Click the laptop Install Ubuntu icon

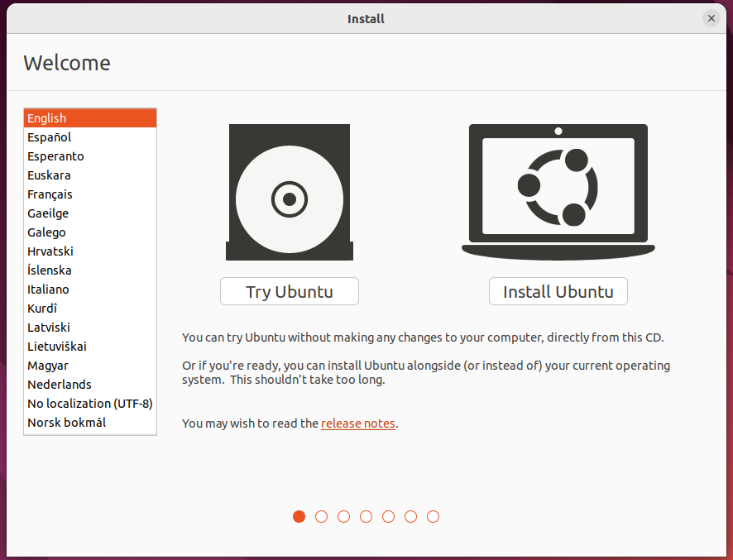coord(558,192)
